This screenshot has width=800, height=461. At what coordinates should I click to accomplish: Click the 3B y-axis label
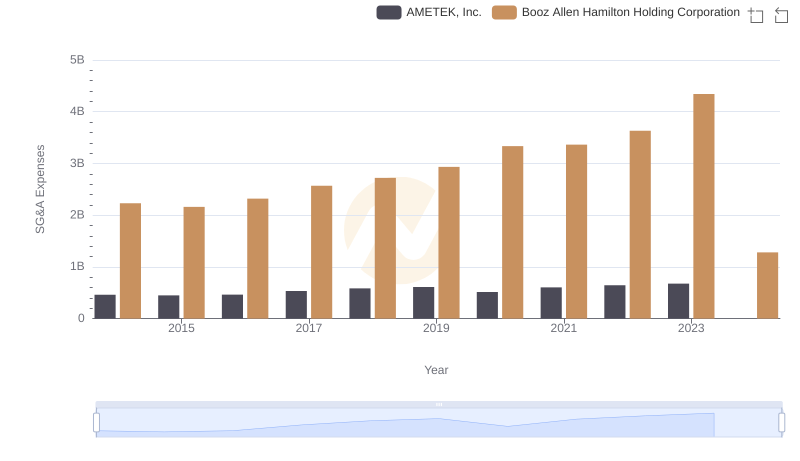[77, 163]
